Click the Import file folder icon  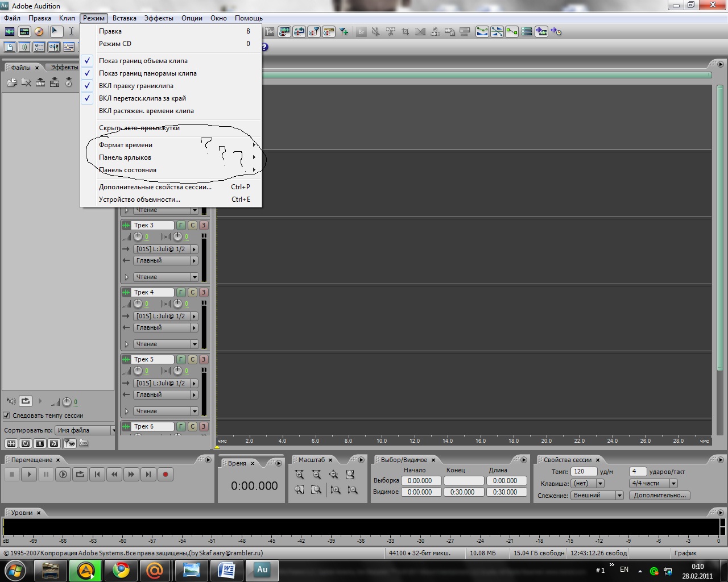click(12, 83)
